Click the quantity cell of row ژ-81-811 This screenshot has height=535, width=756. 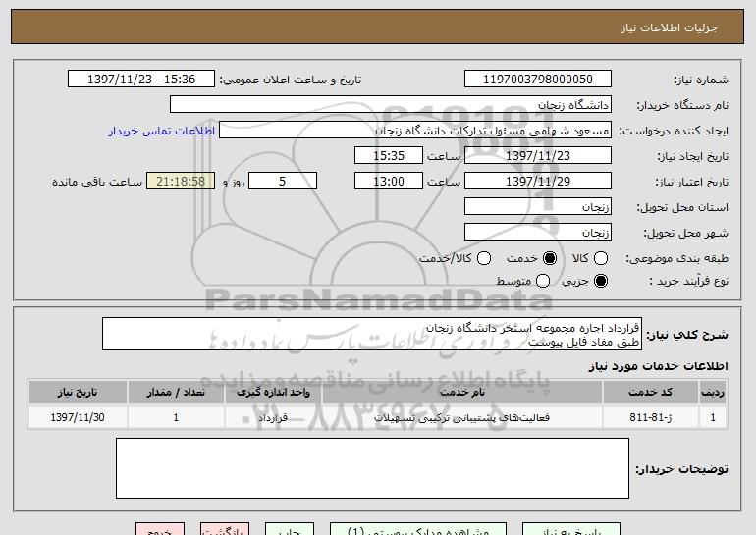[176, 417]
